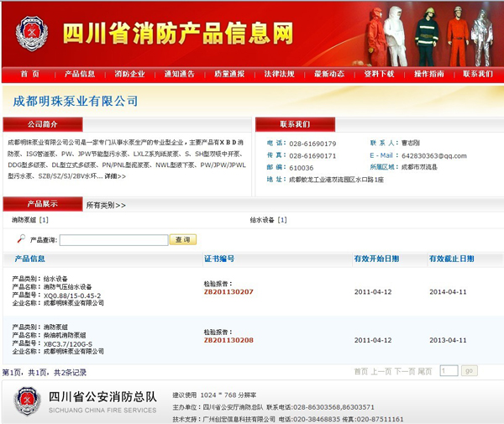Expand company intro via 详细>> link
This screenshot has height=424, width=504.
pos(115,176)
